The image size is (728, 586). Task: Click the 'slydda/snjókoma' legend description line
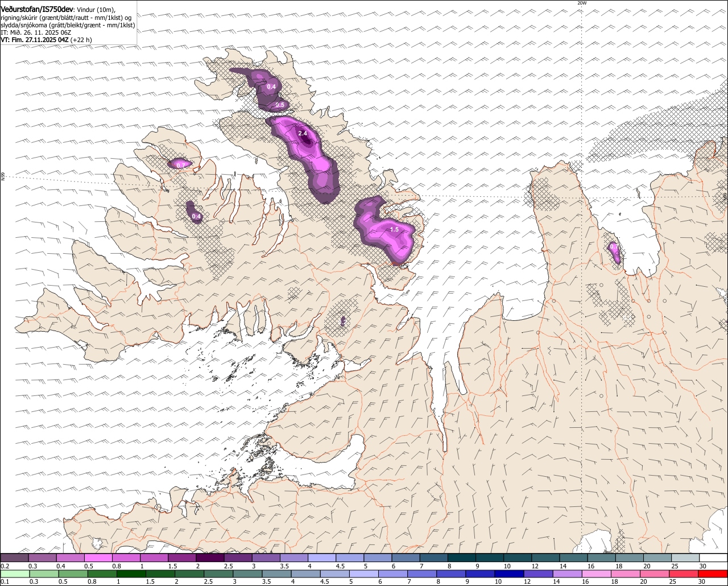point(68,25)
